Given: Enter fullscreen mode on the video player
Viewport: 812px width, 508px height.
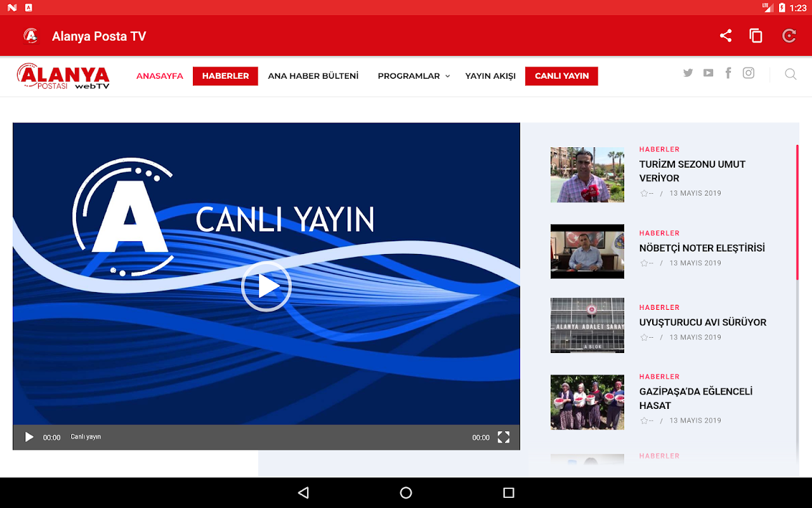Looking at the screenshot, I should (x=504, y=437).
